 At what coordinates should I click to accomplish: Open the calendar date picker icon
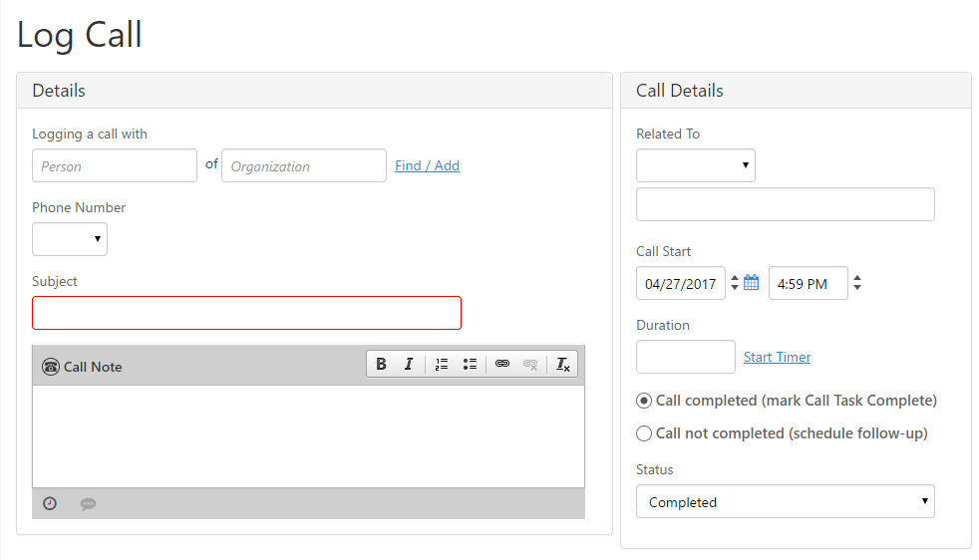(751, 282)
